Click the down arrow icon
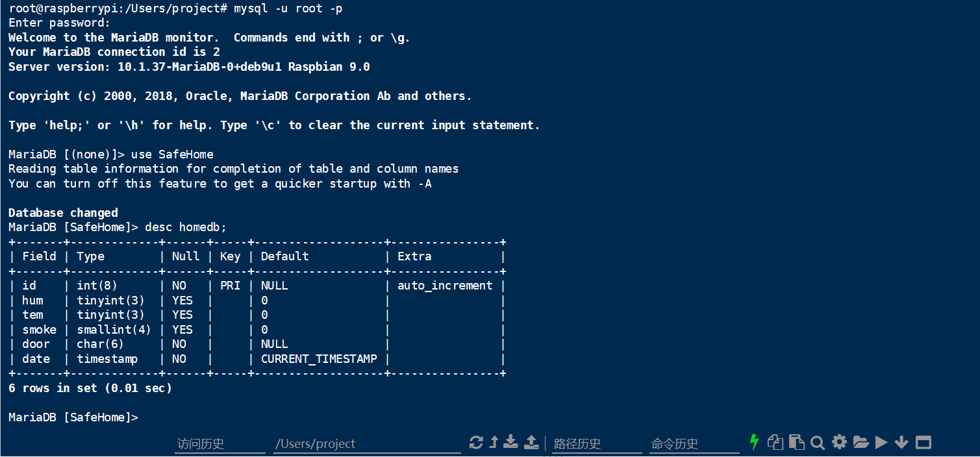This screenshot has width=980, height=457. click(x=901, y=443)
